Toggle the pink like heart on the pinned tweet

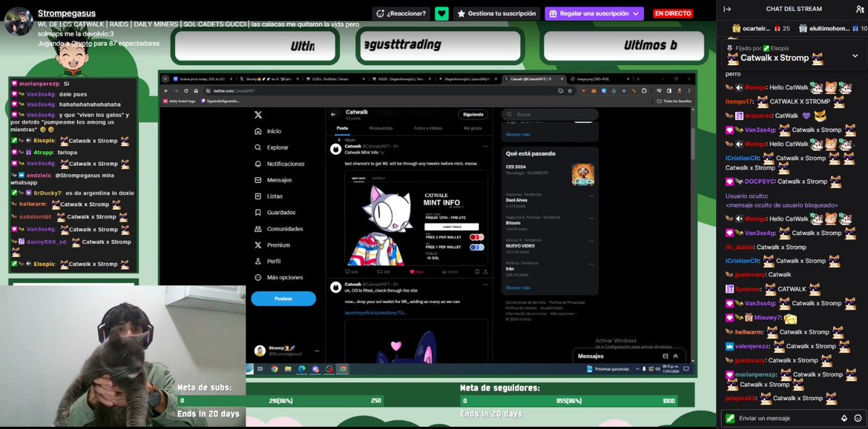413,271
